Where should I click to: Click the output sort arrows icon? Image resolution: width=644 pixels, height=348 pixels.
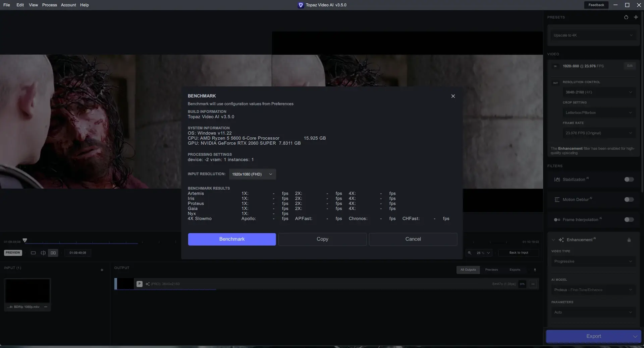(x=535, y=270)
